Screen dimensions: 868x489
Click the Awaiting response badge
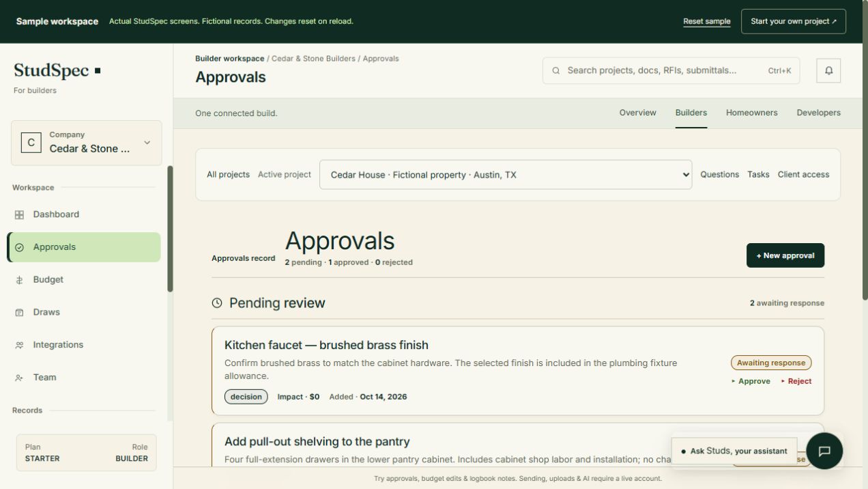pyautogui.click(x=771, y=363)
